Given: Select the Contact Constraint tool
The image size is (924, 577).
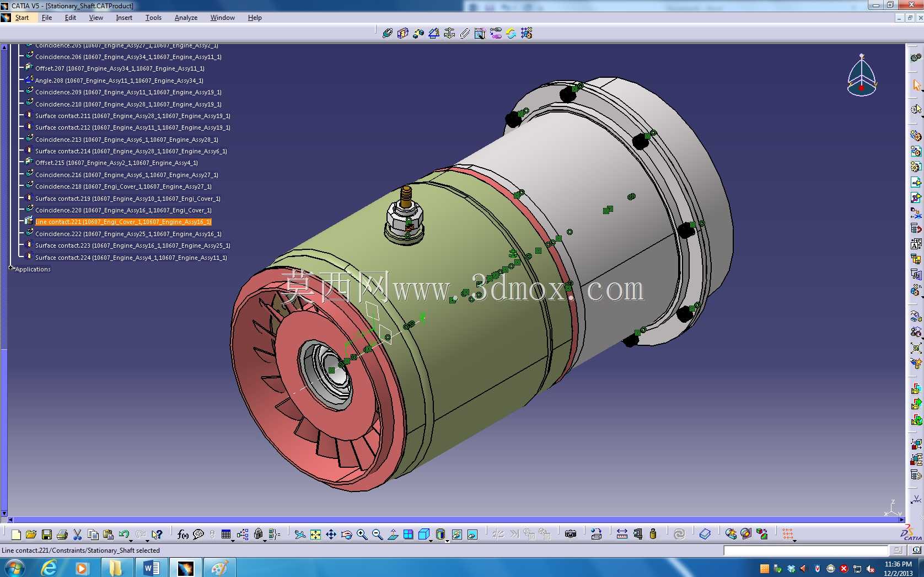Looking at the screenshot, I should 403,33.
